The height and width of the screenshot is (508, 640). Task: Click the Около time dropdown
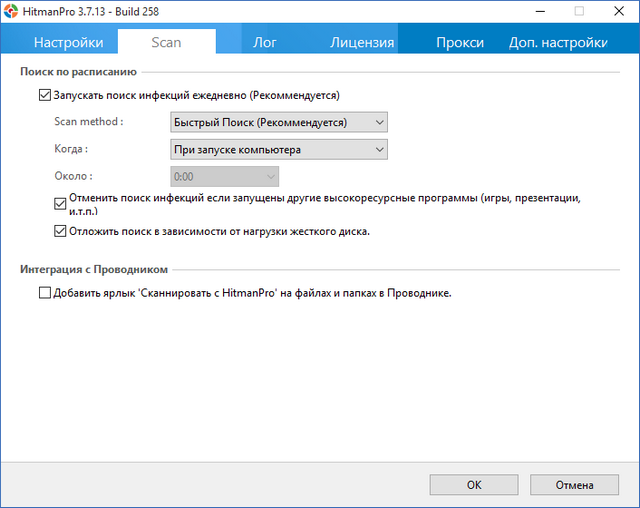(x=225, y=177)
